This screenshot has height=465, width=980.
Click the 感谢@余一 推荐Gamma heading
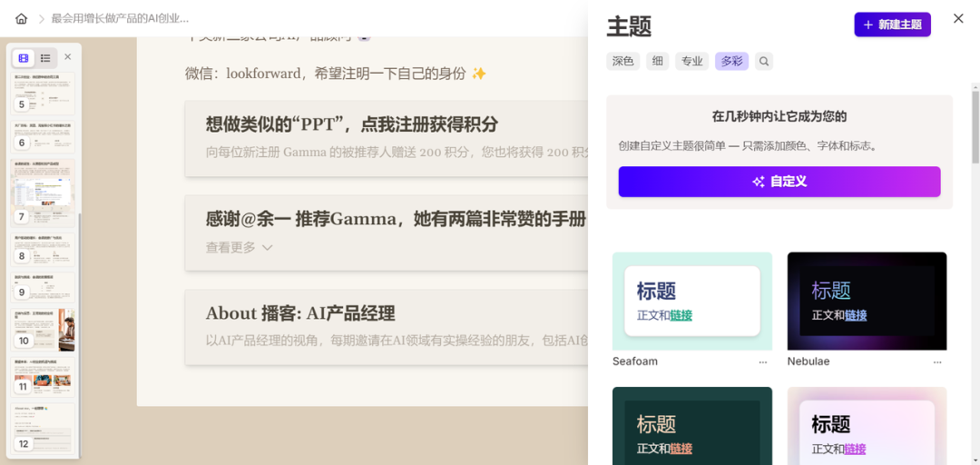pyautogui.click(x=396, y=219)
